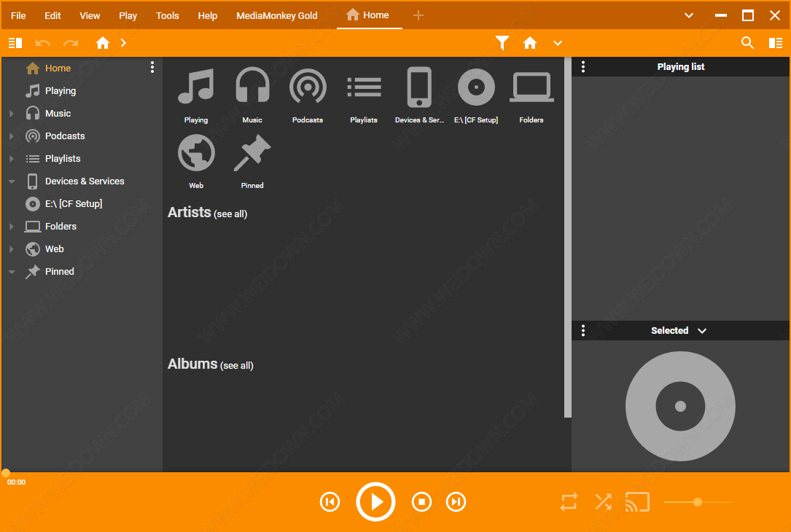Image resolution: width=791 pixels, height=532 pixels.
Task: Open the Help menu
Action: click(207, 15)
